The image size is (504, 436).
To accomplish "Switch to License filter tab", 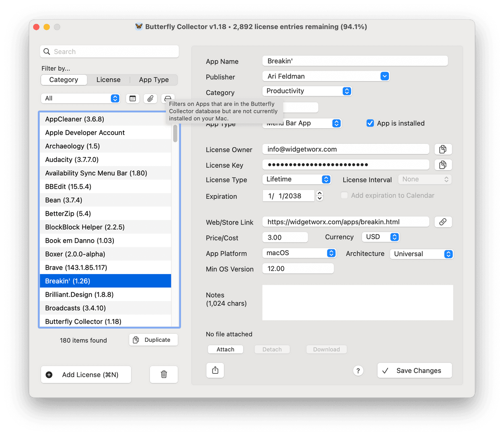I will [x=108, y=80].
